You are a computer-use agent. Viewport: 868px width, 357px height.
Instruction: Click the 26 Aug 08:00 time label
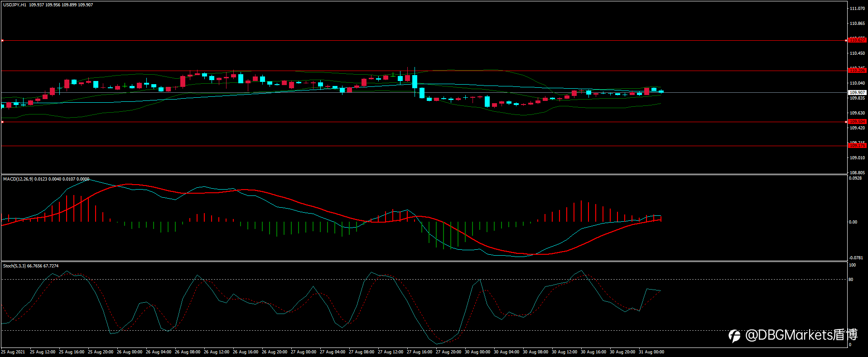(x=188, y=352)
